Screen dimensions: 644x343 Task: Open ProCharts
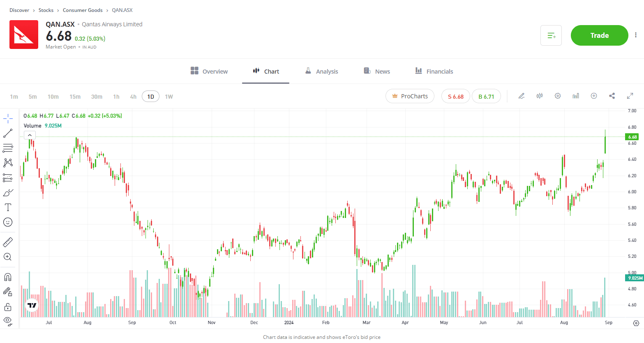[410, 96]
